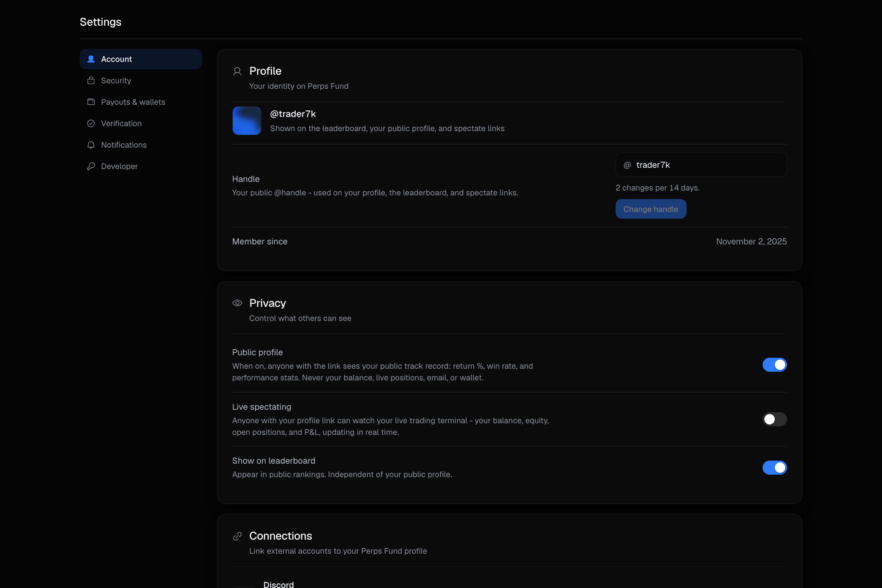The height and width of the screenshot is (588, 882).
Task: Click the 'November 2, 2025' member date
Action: (752, 242)
